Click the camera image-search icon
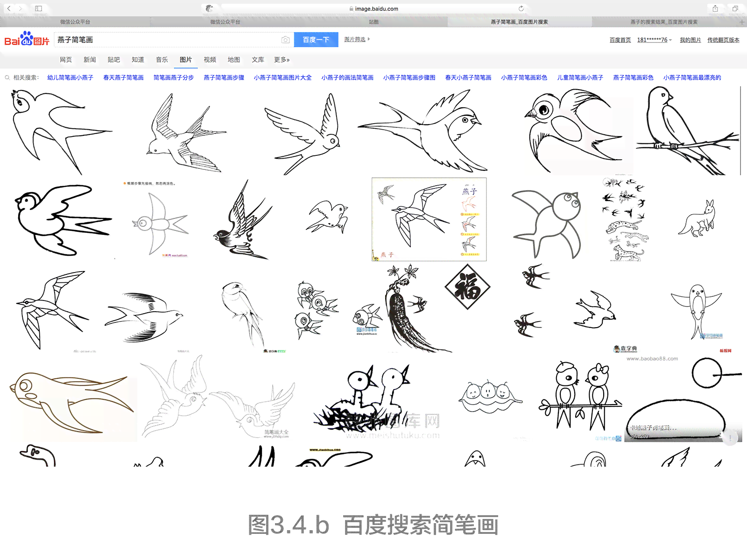747x560 pixels. pos(285,40)
